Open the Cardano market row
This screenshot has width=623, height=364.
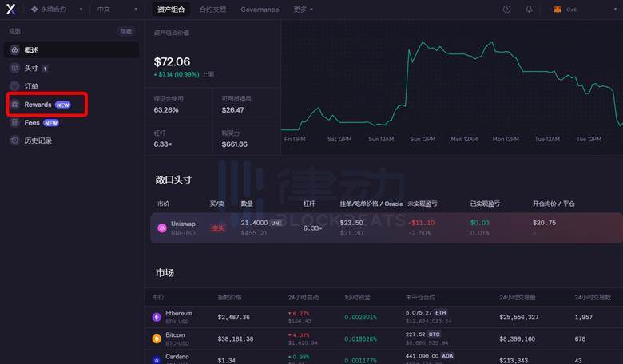(x=384, y=358)
